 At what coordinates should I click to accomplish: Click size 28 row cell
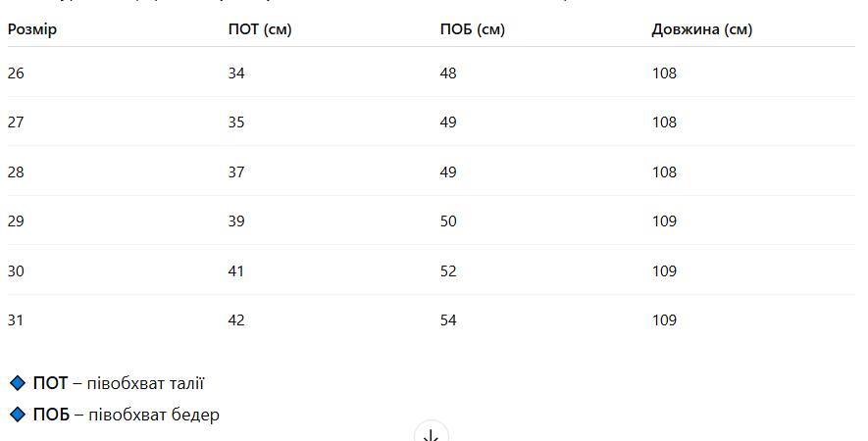16,172
